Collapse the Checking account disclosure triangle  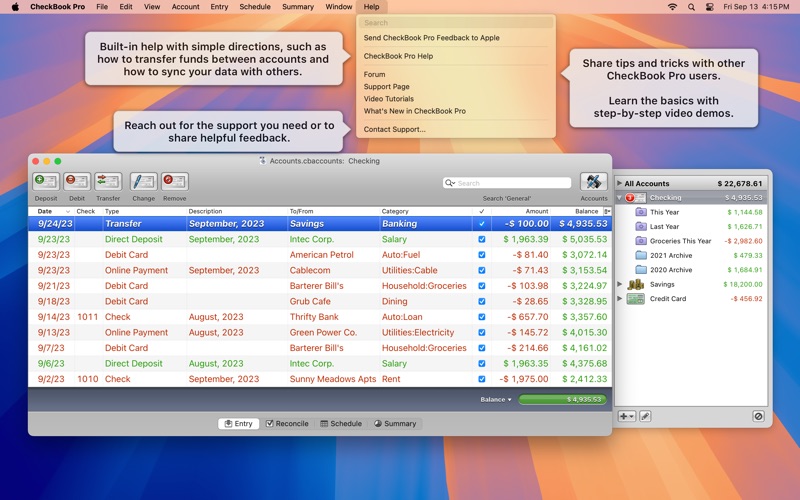[619, 197]
